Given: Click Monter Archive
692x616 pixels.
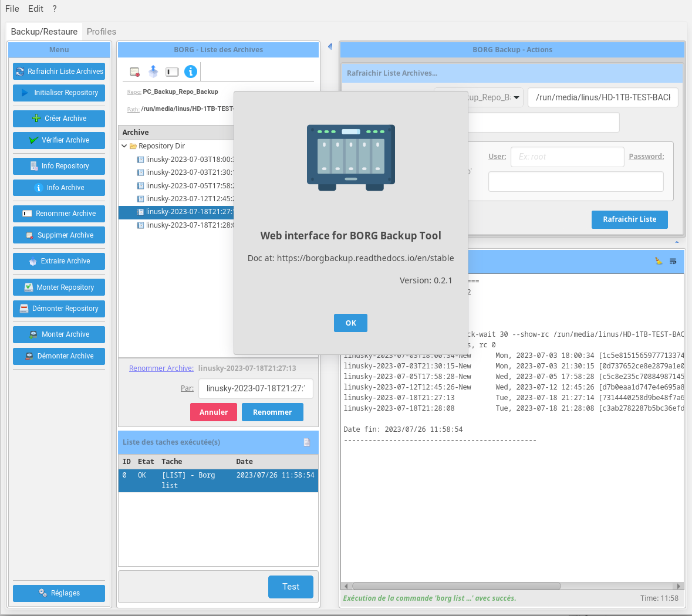Looking at the screenshot, I should [x=59, y=334].
